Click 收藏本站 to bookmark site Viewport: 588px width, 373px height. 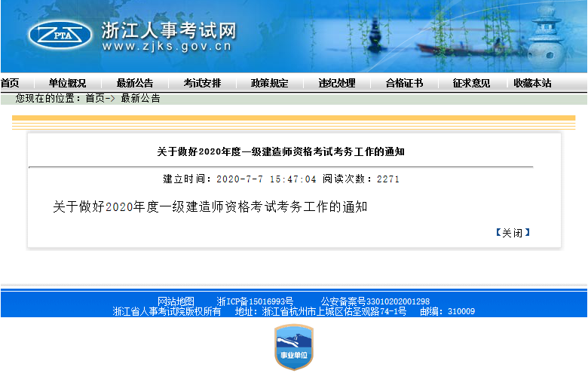[532, 83]
